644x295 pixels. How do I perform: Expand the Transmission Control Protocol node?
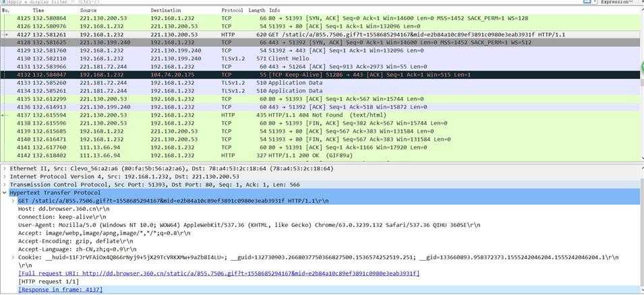[5, 185]
